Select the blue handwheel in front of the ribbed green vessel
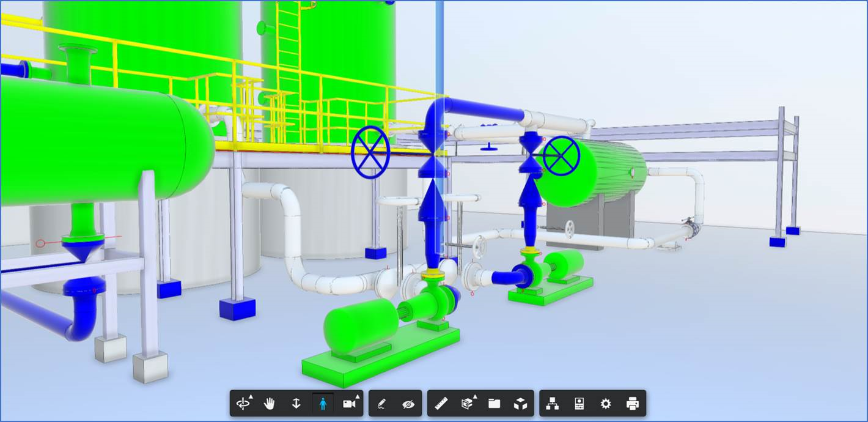Viewport: 868px width, 422px height. click(561, 155)
